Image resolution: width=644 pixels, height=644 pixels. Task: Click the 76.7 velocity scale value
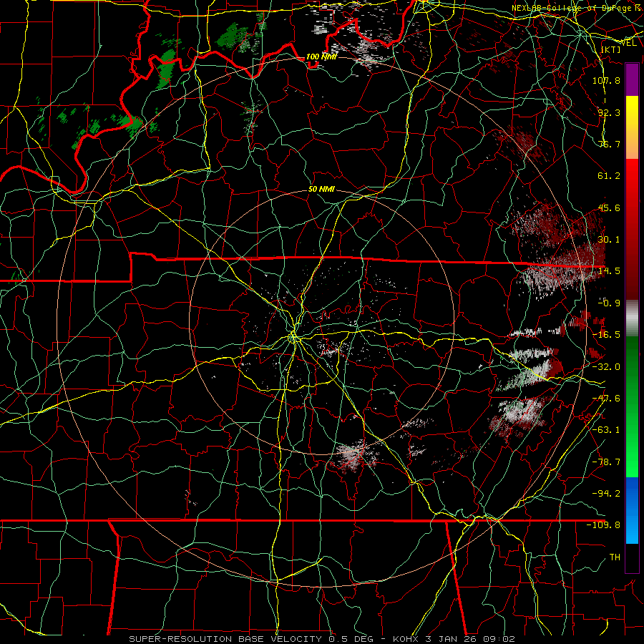[x=609, y=144]
